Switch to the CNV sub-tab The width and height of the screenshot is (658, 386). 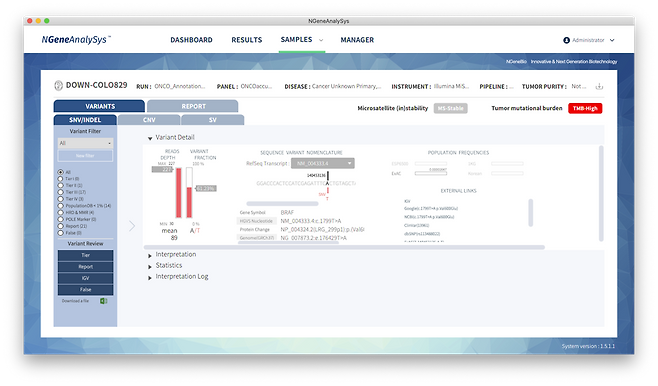coord(149,120)
